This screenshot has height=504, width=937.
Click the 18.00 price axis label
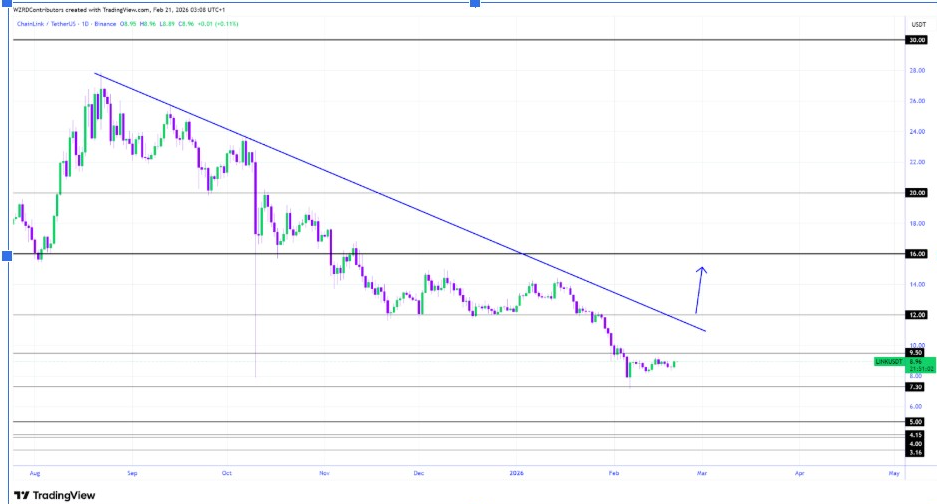click(x=917, y=224)
